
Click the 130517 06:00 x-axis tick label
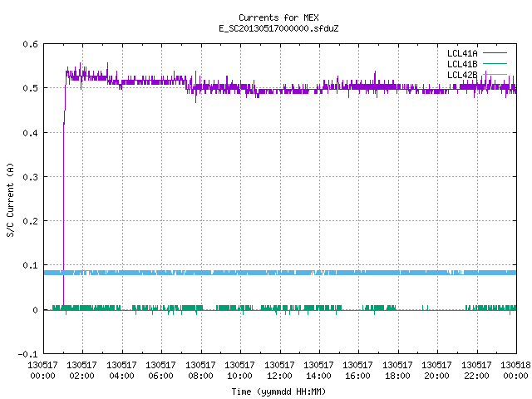(160, 371)
